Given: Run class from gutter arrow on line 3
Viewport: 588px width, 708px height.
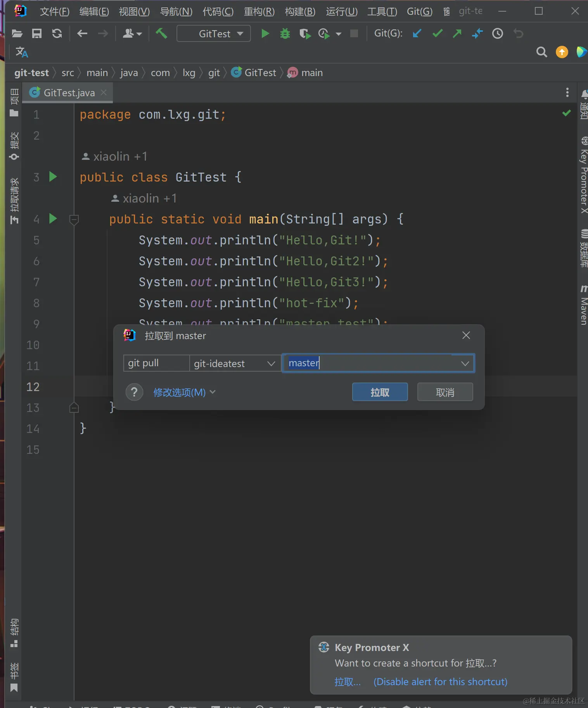Looking at the screenshot, I should pos(53,177).
